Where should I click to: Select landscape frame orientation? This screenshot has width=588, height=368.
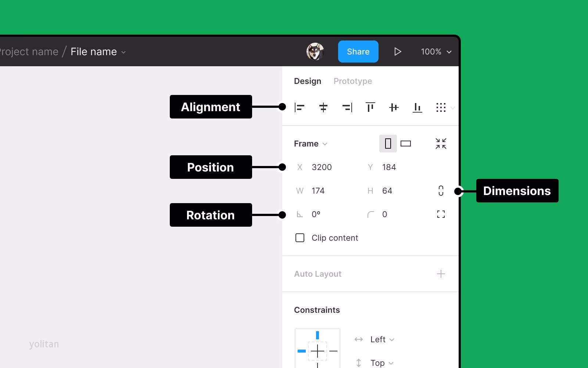click(x=406, y=144)
